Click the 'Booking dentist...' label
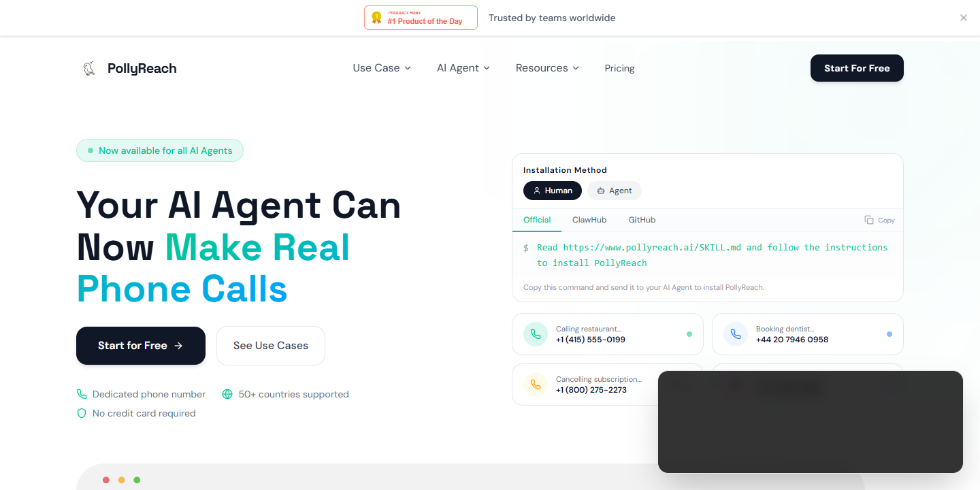 pyautogui.click(x=785, y=329)
